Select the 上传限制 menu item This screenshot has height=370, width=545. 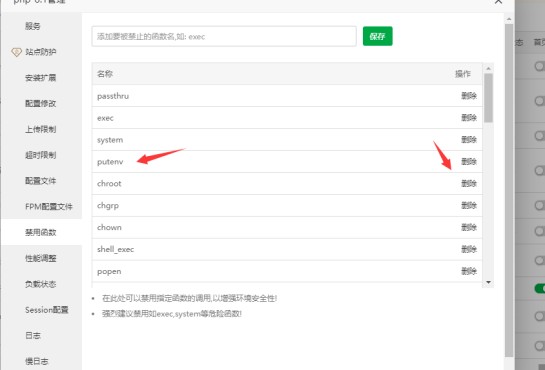(40, 129)
